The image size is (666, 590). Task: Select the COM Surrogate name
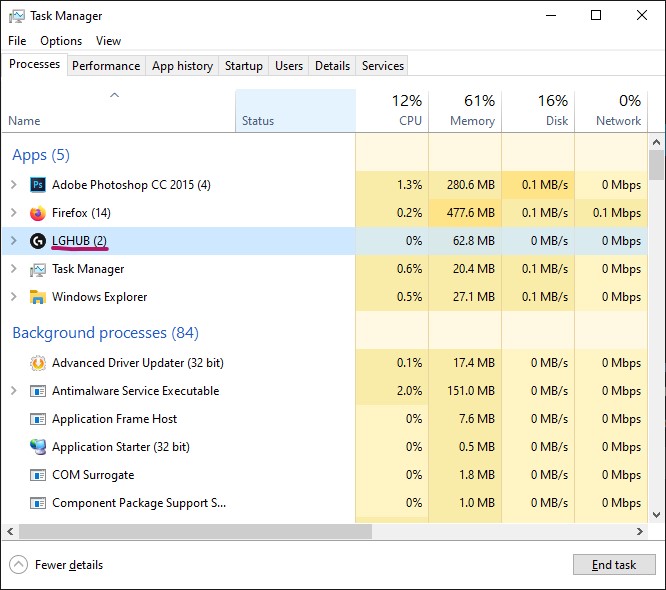[93, 475]
